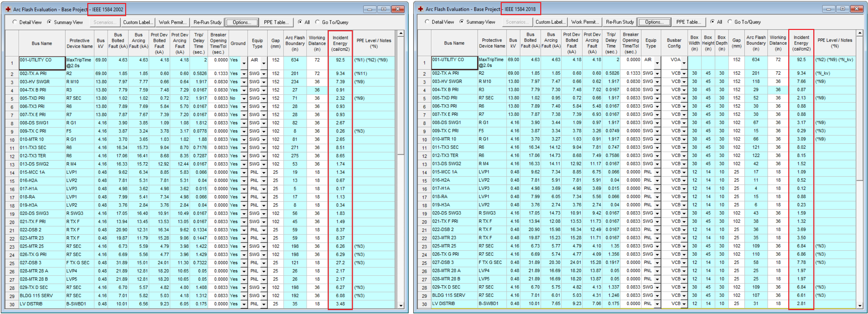Image resolution: width=868 pixels, height=314 pixels.
Task: Select the All radio button in the 2002 window
Action: [300, 22]
